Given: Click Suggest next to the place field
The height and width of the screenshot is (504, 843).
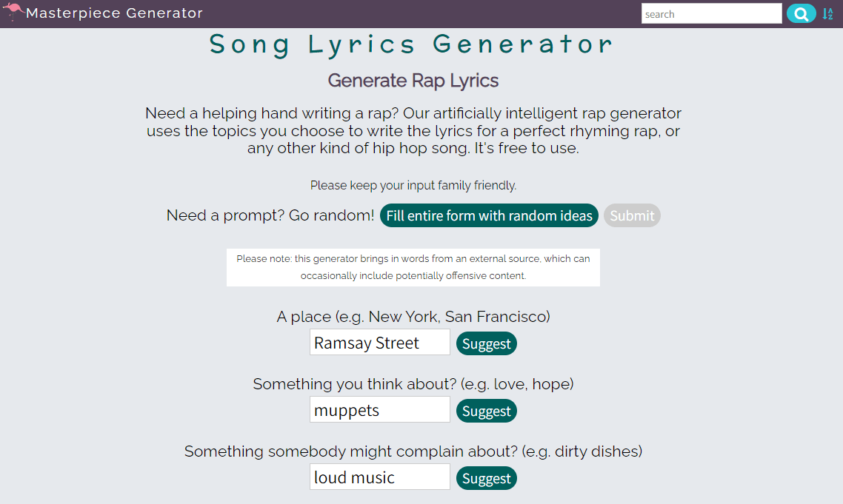Looking at the screenshot, I should (x=486, y=343).
